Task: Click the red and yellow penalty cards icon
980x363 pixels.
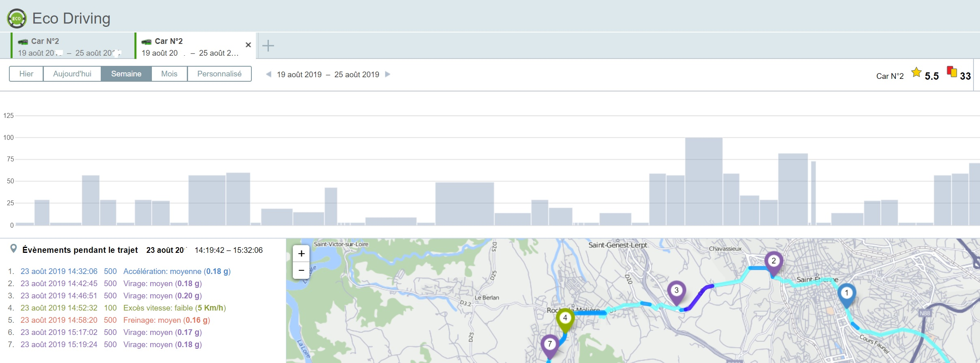Action: click(x=952, y=72)
